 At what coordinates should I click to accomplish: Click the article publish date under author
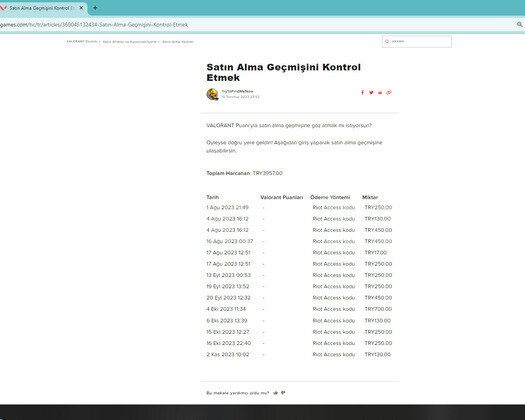pyautogui.click(x=240, y=97)
